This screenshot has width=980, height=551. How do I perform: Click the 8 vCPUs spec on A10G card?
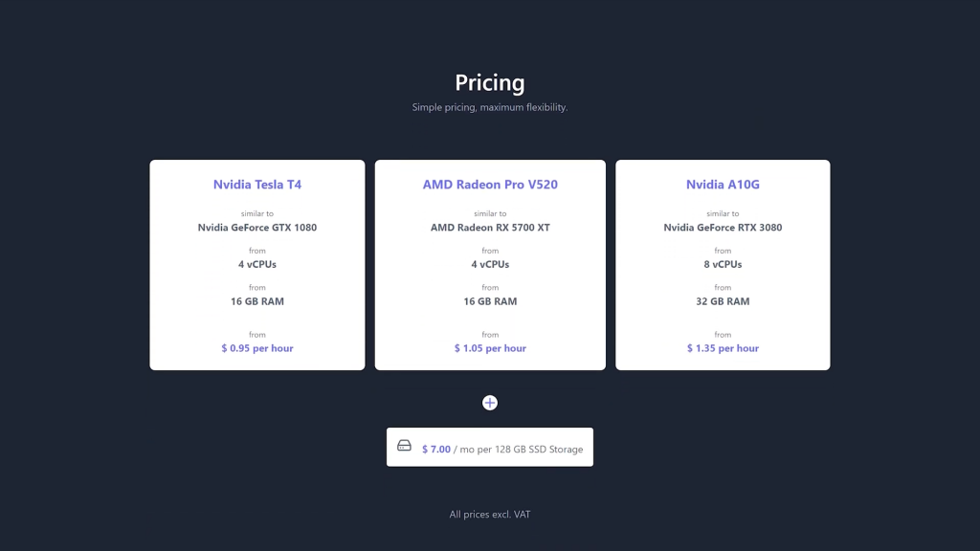click(723, 264)
